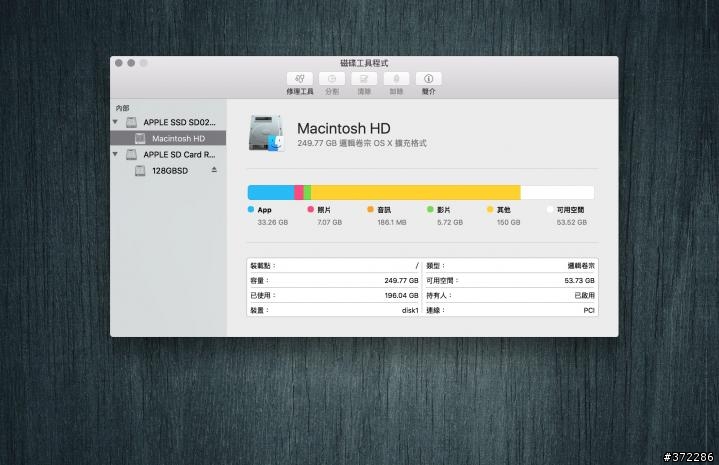Click the blue App legend dot
The height and width of the screenshot is (465, 719).
251,209
